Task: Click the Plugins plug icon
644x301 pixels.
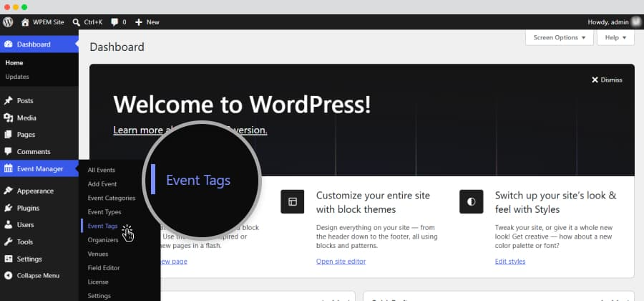Action: [x=8, y=208]
